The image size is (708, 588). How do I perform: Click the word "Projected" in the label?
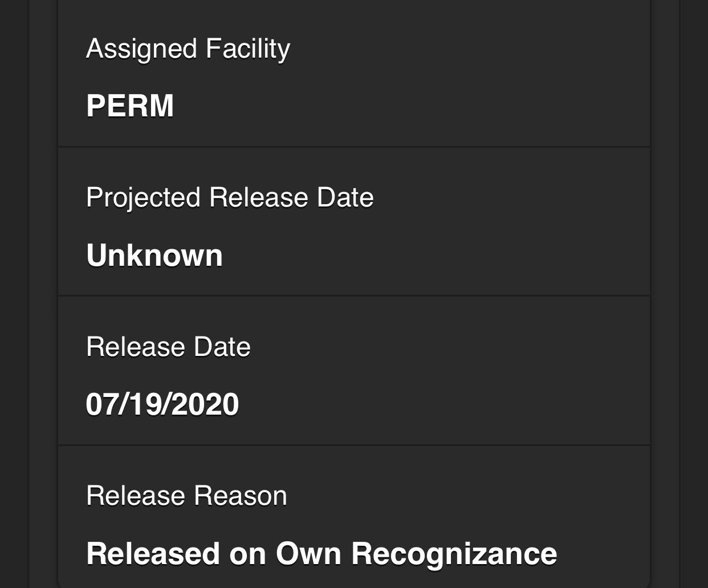pyautogui.click(x=143, y=198)
